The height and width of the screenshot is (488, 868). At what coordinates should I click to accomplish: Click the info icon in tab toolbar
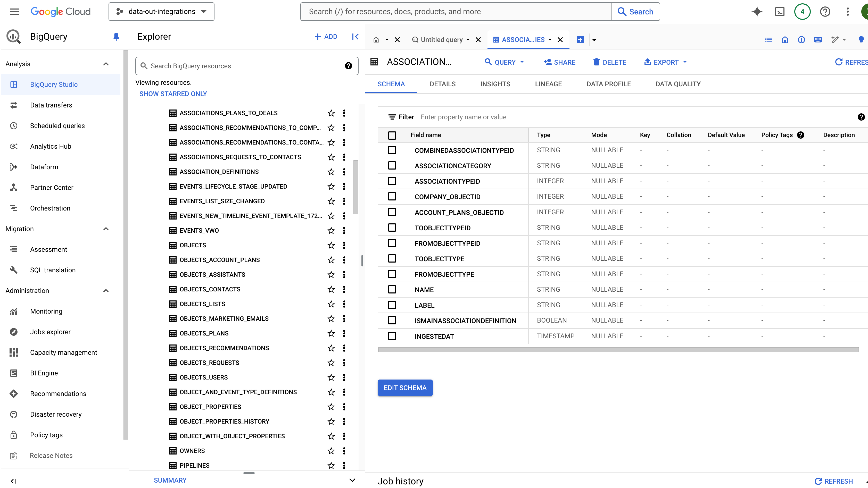[801, 40]
